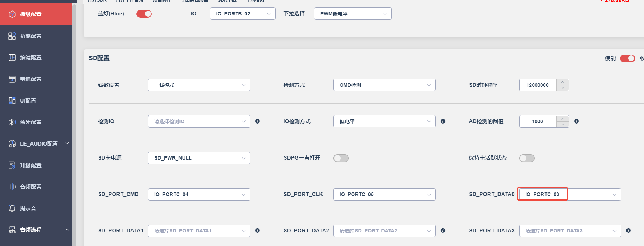Decrease the AD检测的阈值 value

click(x=563, y=125)
